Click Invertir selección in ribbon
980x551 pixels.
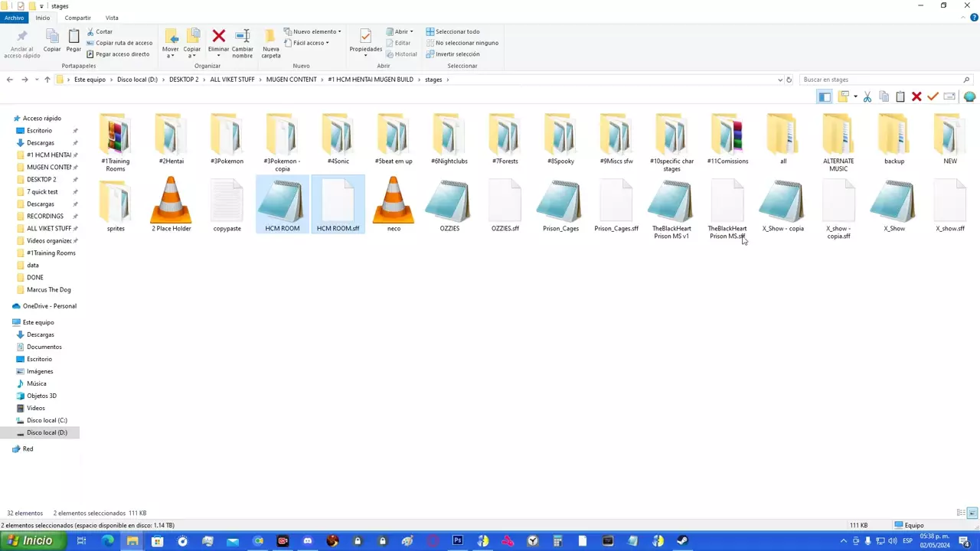(457, 54)
